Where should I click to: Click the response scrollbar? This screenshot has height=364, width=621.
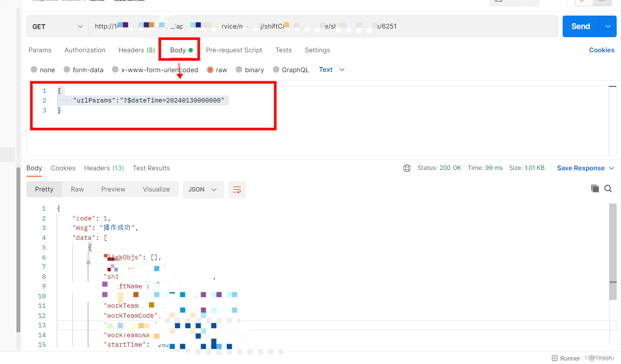(613, 252)
